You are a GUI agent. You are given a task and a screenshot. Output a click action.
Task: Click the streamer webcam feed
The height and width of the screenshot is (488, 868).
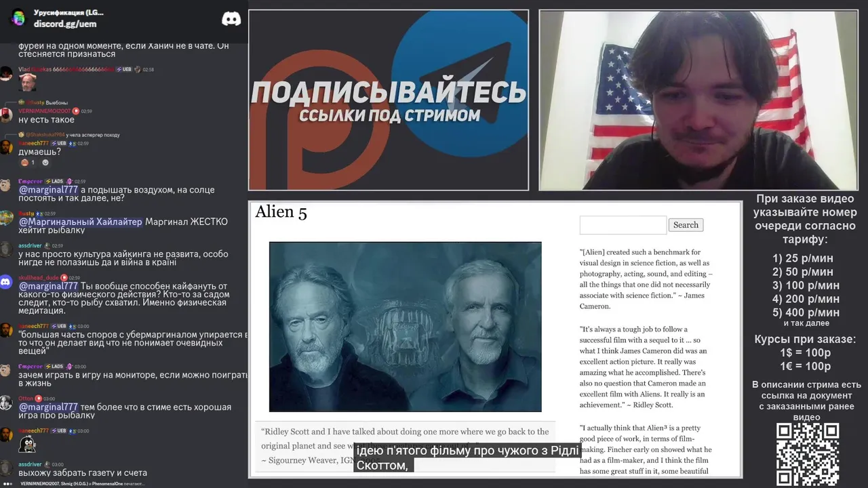pyautogui.click(x=698, y=100)
